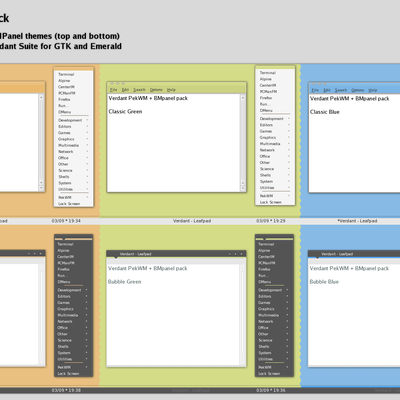Choose PCManFM in dark menu on green background

267,263
